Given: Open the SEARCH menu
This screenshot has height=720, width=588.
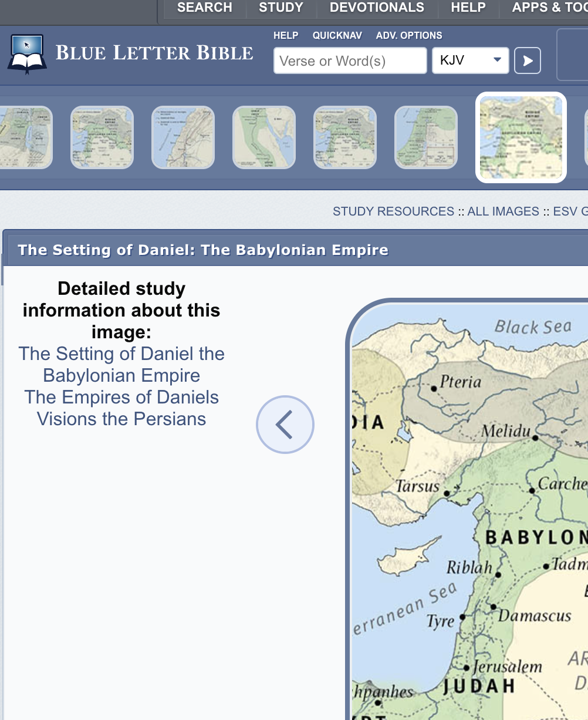Looking at the screenshot, I should 205,8.
